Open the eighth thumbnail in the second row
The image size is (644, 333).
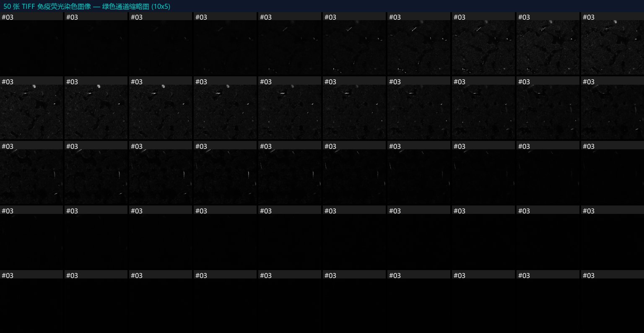point(483,108)
